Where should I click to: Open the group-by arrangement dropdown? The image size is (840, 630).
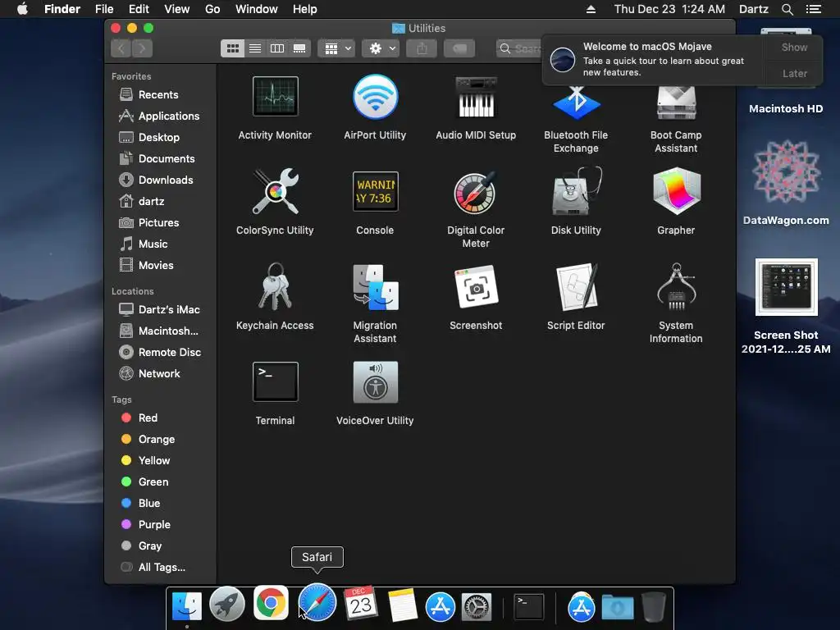click(336, 48)
